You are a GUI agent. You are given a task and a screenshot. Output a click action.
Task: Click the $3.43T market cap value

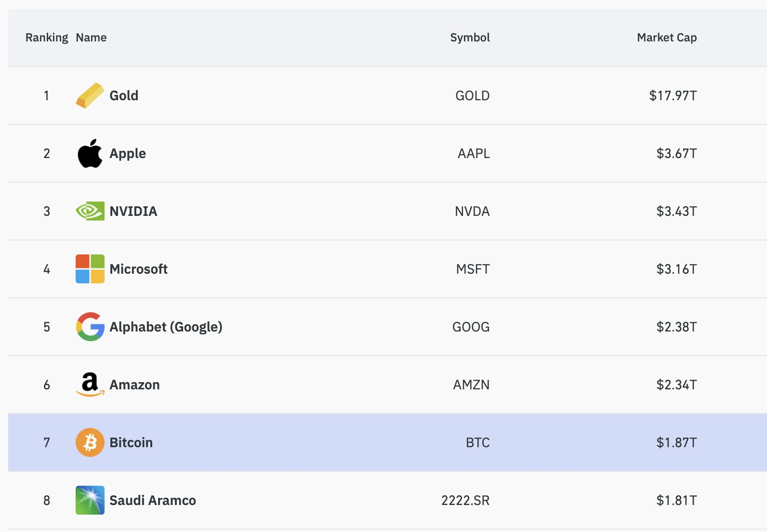coord(676,211)
